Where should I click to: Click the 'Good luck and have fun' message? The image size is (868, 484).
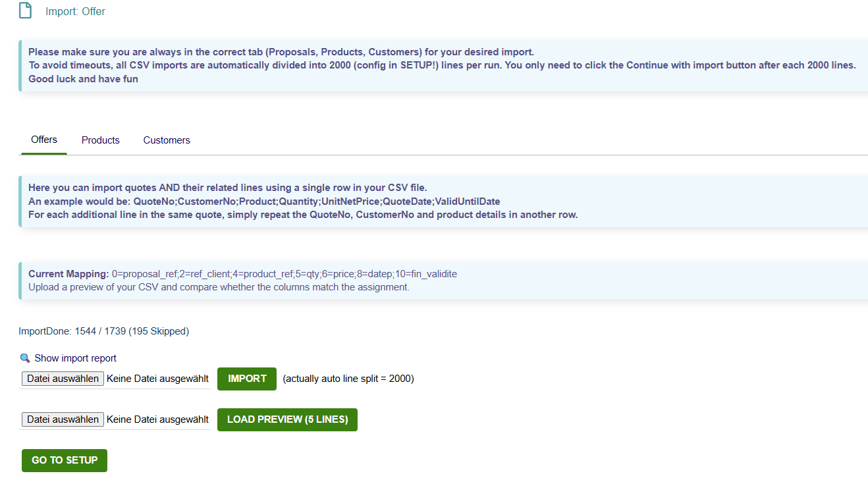coord(83,79)
